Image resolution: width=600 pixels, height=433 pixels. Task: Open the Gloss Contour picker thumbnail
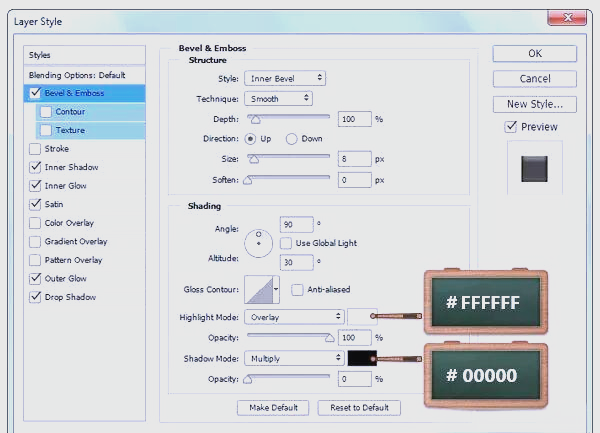(x=260, y=290)
